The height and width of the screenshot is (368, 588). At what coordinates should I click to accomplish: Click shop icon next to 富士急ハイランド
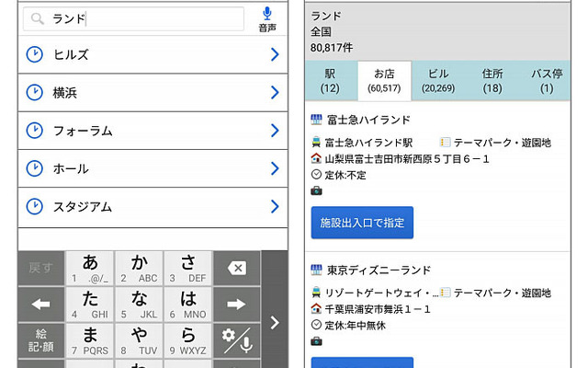[x=316, y=120]
